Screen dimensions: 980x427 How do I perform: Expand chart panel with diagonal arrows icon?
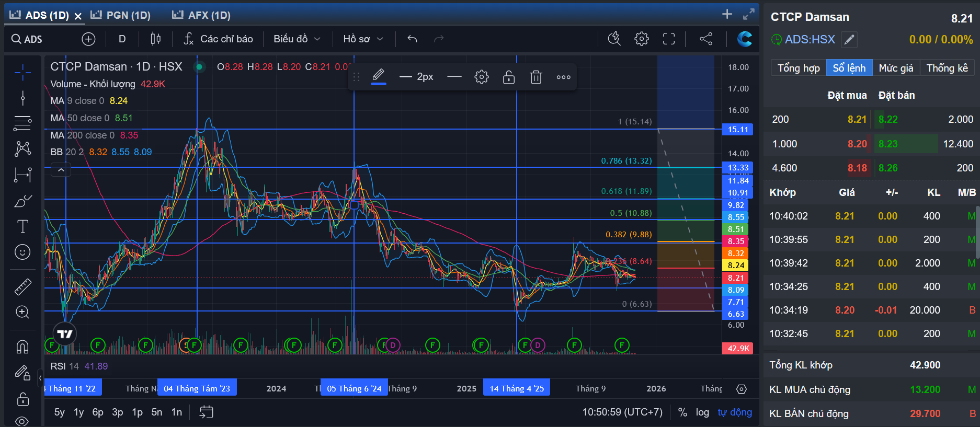(749, 14)
